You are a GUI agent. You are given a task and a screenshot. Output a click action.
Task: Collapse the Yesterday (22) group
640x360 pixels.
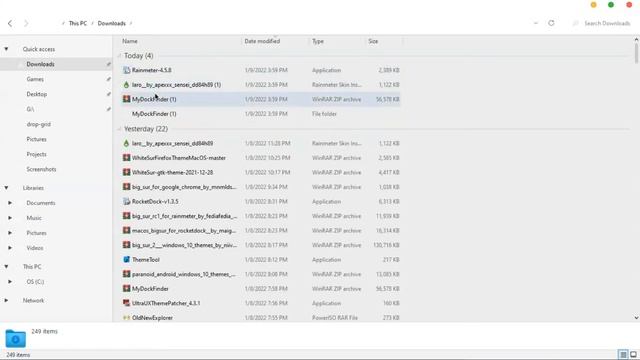coord(119,129)
